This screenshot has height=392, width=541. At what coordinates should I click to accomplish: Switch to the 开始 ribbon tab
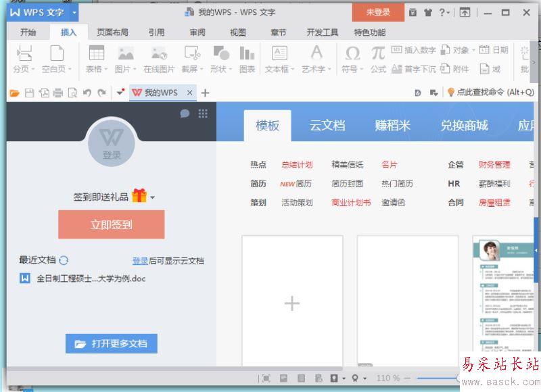(x=28, y=32)
